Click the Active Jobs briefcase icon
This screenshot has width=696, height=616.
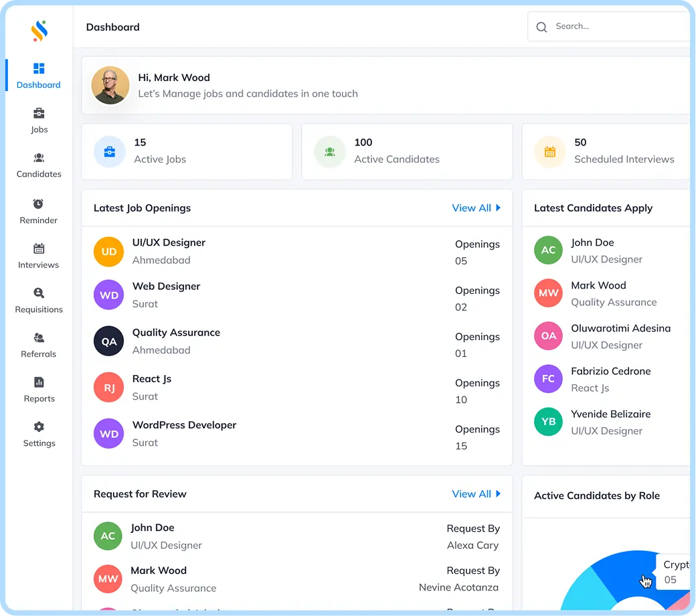(110, 152)
